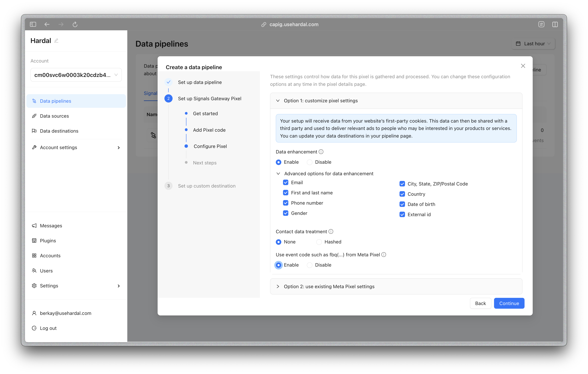Uncheck City, State, ZIP/Postal Code checkbox

(x=402, y=184)
